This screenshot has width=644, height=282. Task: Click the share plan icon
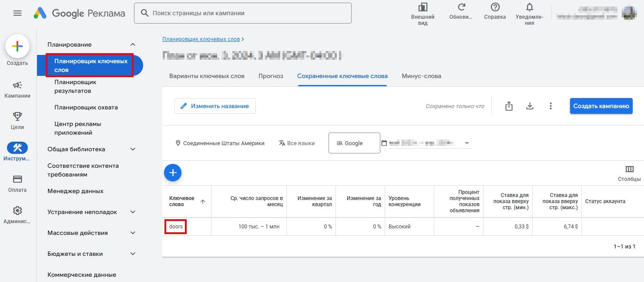pyautogui.click(x=509, y=105)
